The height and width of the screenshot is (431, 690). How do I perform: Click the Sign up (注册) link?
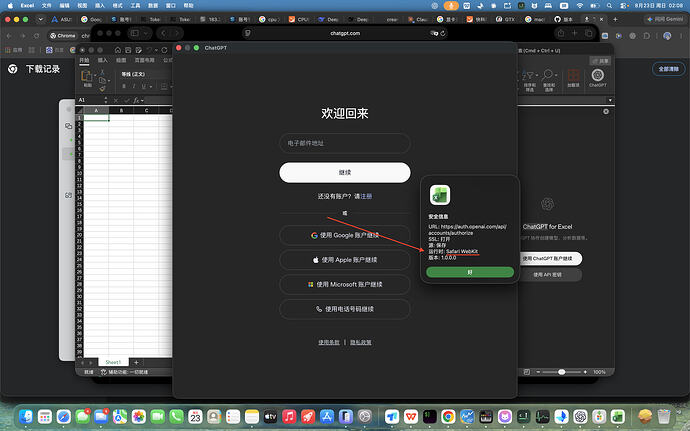(x=366, y=196)
